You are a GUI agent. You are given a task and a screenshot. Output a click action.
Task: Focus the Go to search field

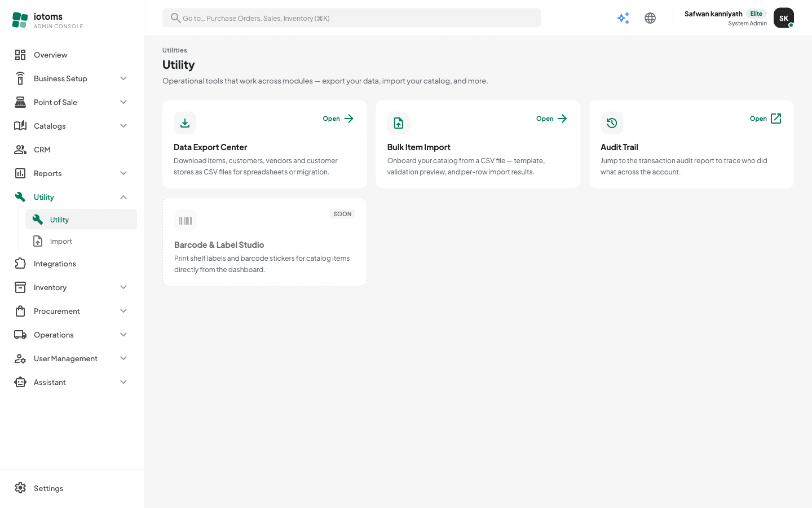click(352, 18)
